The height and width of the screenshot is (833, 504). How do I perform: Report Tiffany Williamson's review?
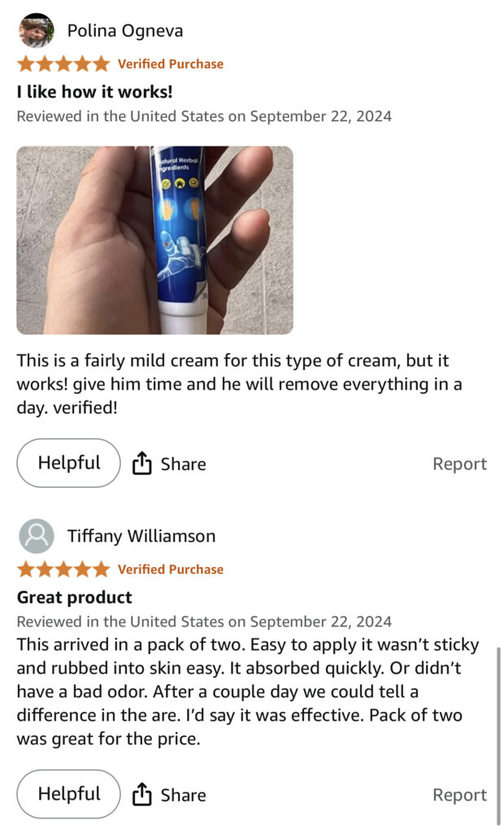[459, 795]
